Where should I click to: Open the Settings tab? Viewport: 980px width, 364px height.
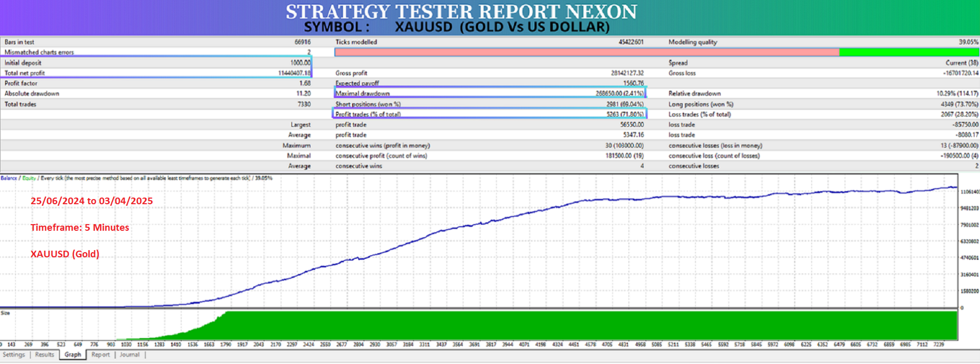pyautogui.click(x=14, y=355)
